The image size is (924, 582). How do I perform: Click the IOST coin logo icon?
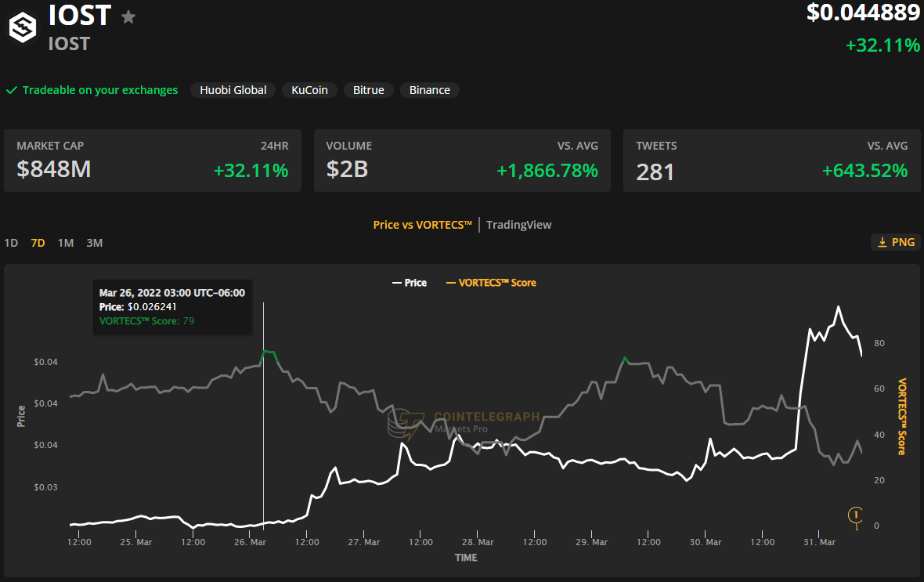[x=22, y=27]
